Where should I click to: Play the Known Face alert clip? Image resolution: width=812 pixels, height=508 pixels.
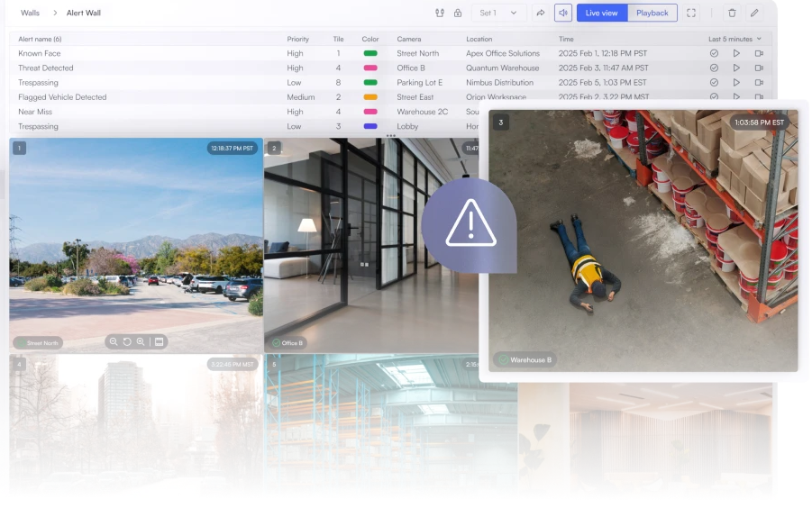point(736,53)
